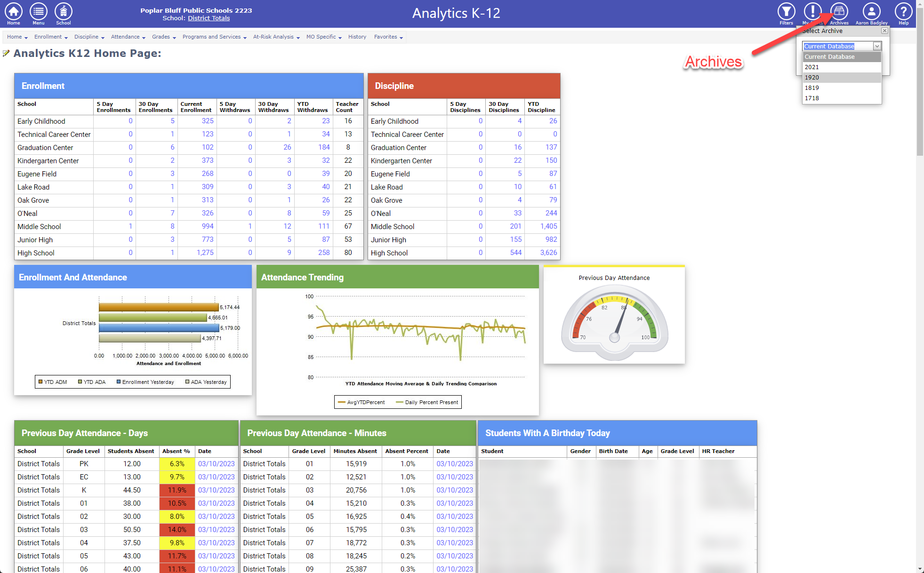Click the Aaron Badgley user profile icon
Image resolution: width=924 pixels, height=573 pixels.
[871, 11]
